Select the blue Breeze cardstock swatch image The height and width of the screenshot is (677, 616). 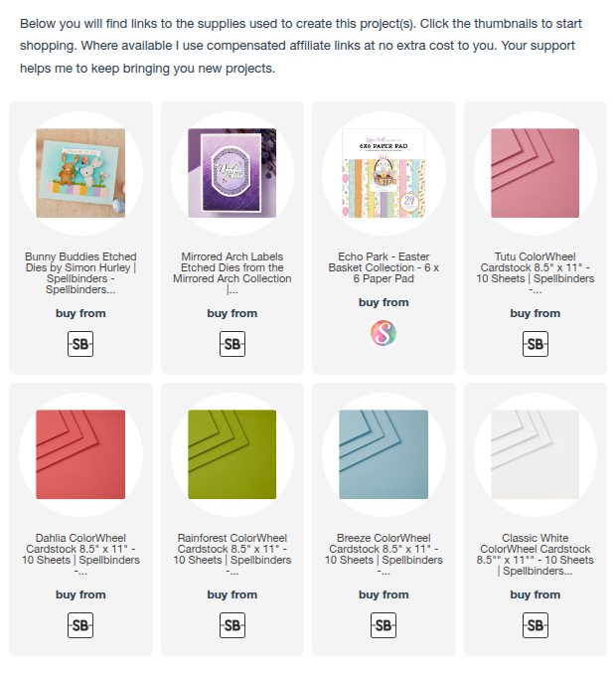[384, 454]
